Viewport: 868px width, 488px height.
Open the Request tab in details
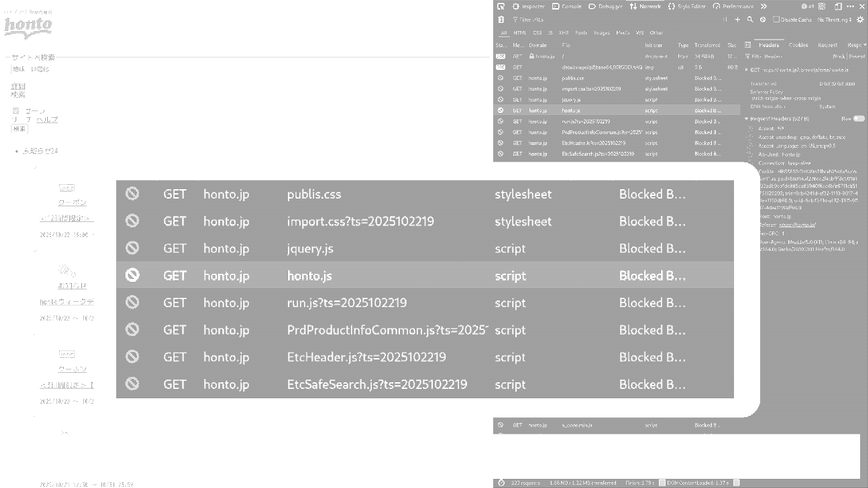(x=827, y=45)
